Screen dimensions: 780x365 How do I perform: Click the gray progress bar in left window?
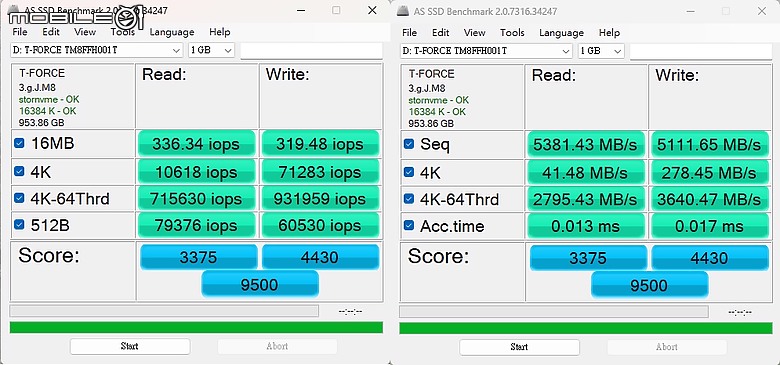pyautogui.click(x=164, y=311)
